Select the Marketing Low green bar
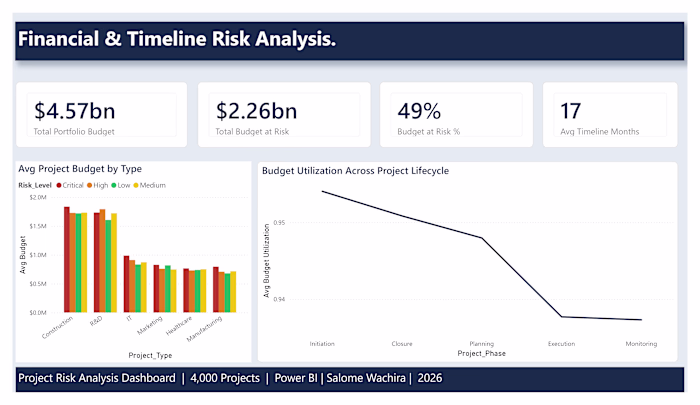The height and width of the screenshot is (405, 700). coord(167,289)
